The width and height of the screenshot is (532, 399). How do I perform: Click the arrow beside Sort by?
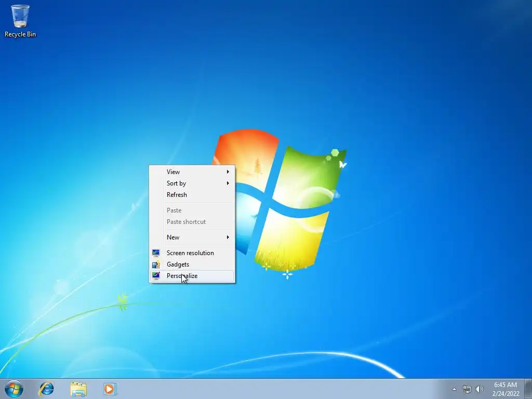[228, 183]
